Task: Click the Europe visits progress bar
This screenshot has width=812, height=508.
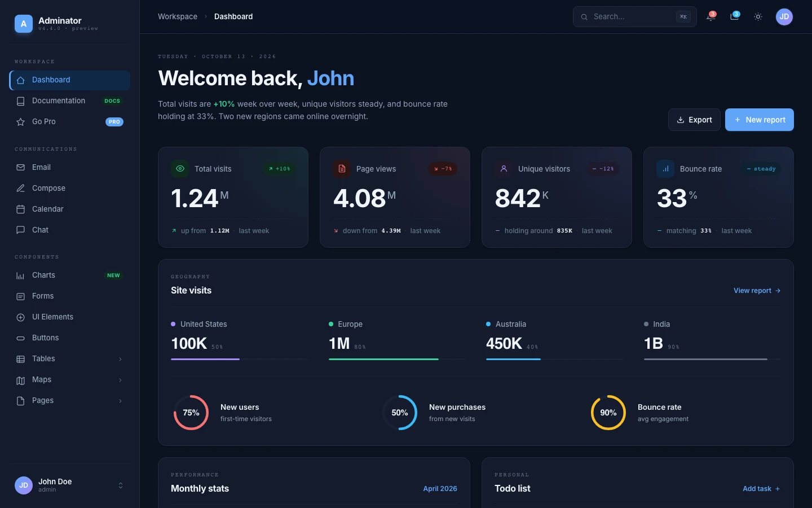Action: click(x=398, y=359)
